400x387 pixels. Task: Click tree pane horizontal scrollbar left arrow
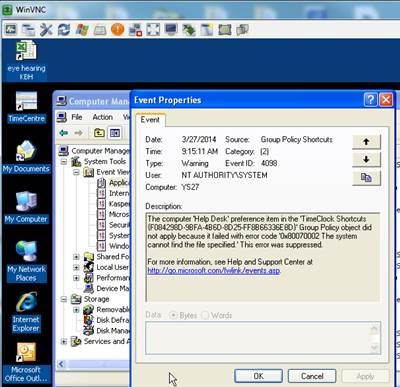61,364
